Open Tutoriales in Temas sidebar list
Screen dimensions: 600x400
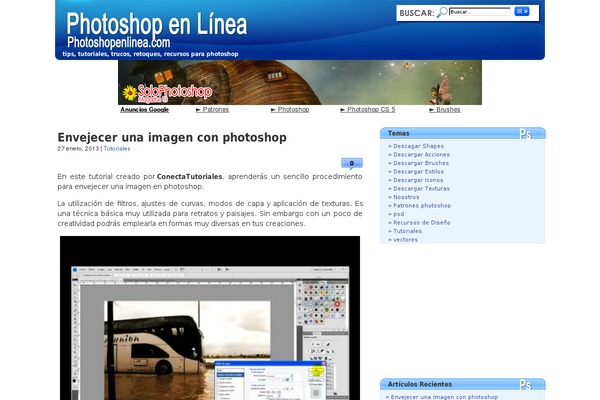407,231
